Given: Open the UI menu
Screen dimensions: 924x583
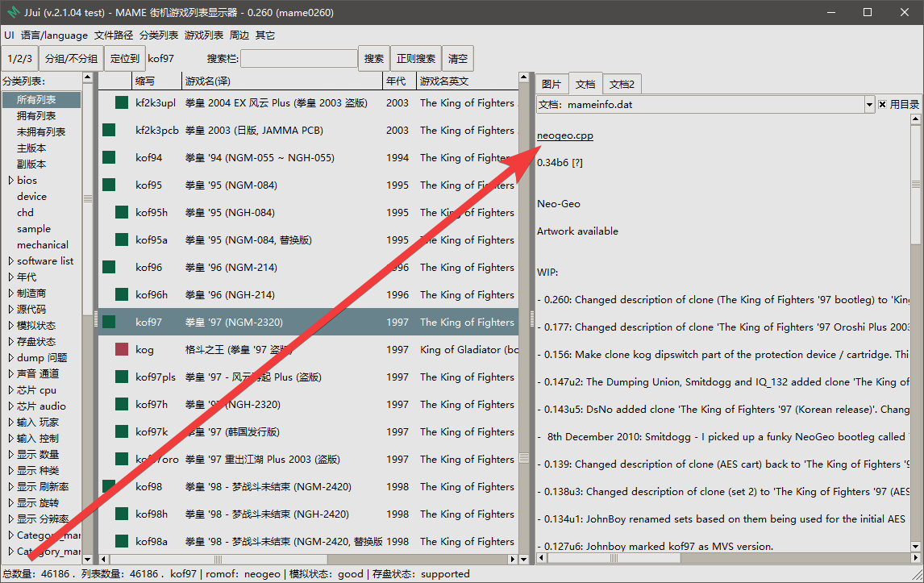Looking at the screenshot, I should coord(9,35).
